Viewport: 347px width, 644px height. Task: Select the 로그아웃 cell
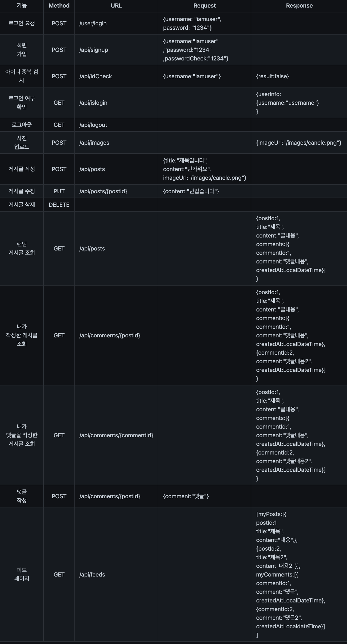coord(22,125)
